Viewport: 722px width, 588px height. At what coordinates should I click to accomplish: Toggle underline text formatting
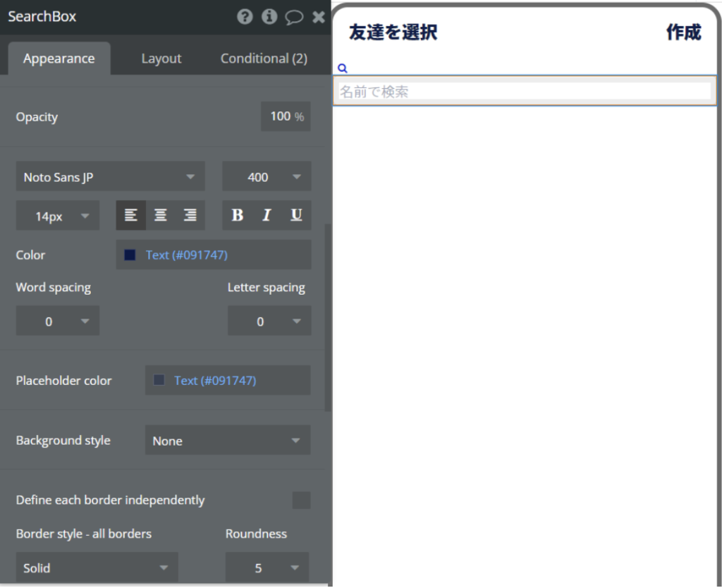[x=296, y=216]
